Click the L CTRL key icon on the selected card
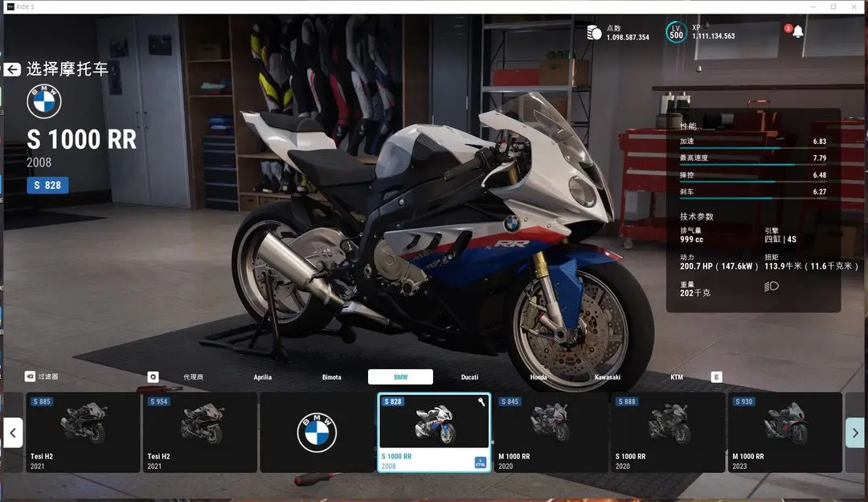 coord(480,463)
